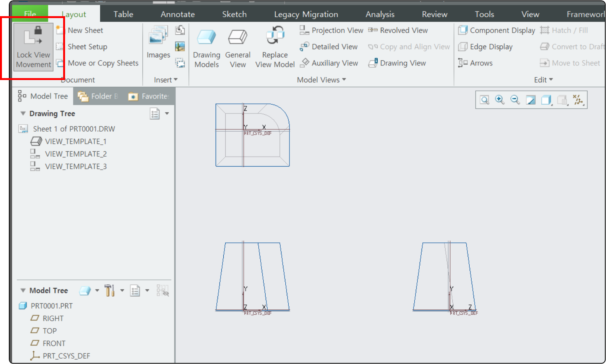Click the Zoom Out magnifier
This screenshot has width=606, height=364.
click(515, 100)
